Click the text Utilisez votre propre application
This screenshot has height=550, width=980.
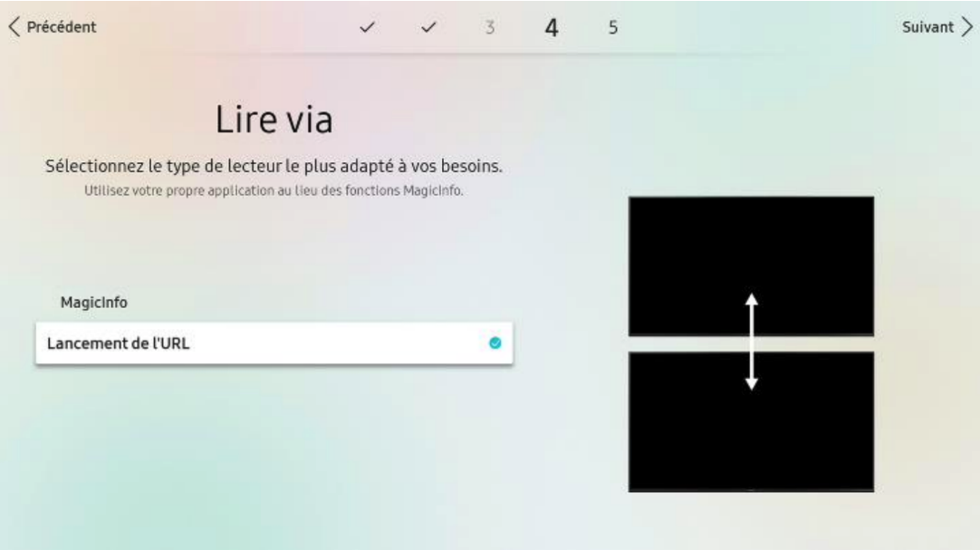coord(179,190)
